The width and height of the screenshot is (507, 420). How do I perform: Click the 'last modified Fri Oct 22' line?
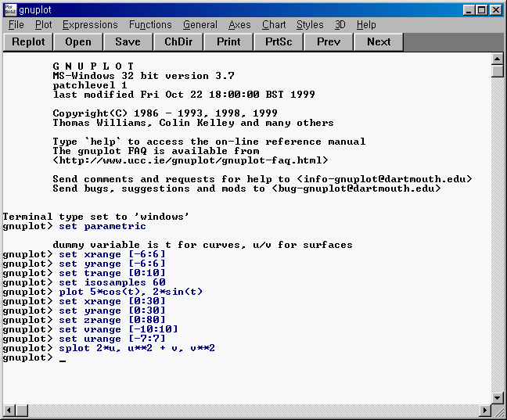184,95
